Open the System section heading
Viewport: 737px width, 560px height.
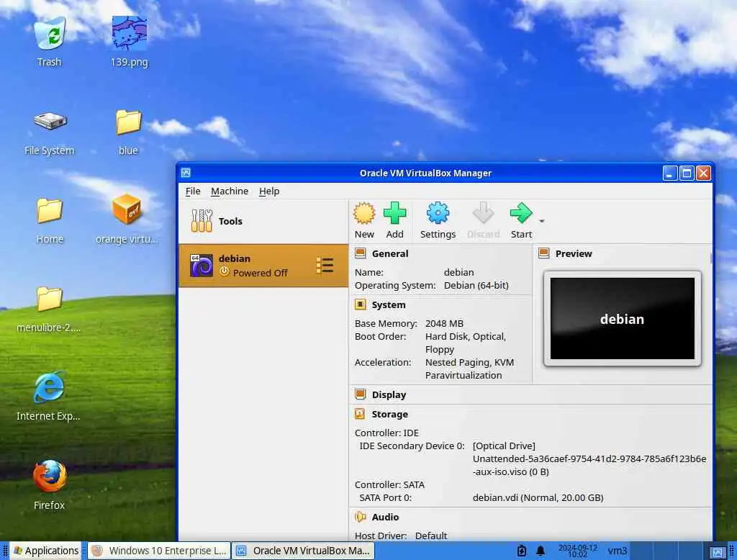click(x=388, y=305)
